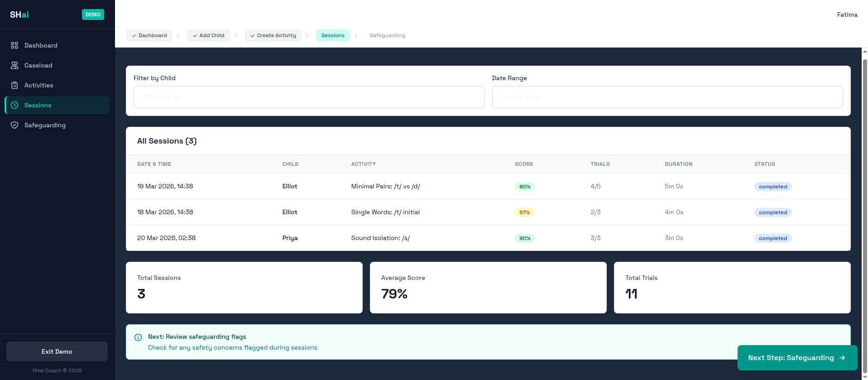The width and height of the screenshot is (868, 380).
Task: Click the Caseload people icon
Action: point(14,65)
